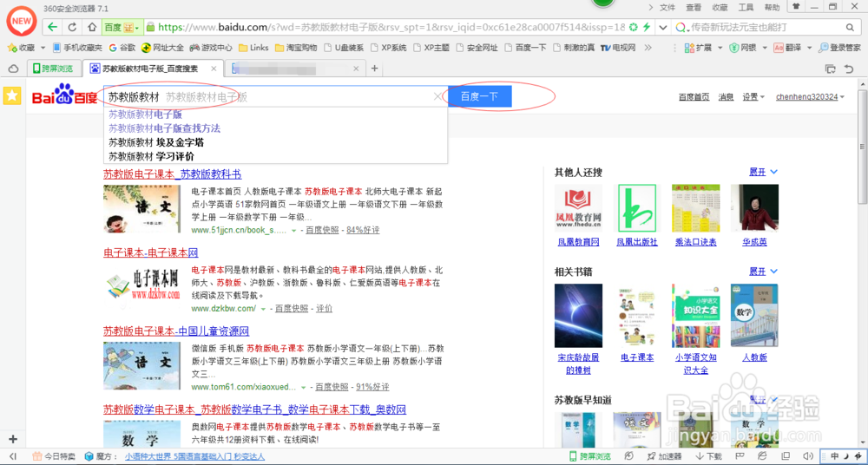Open result 苏教版电子课本-中国儿童资源网
868x465 pixels.
click(x=176, y=331)
